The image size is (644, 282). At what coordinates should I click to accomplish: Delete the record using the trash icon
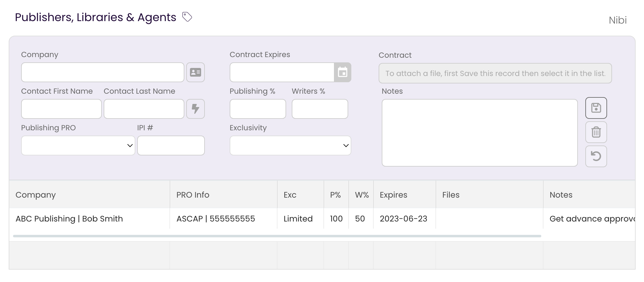[596, 132]
